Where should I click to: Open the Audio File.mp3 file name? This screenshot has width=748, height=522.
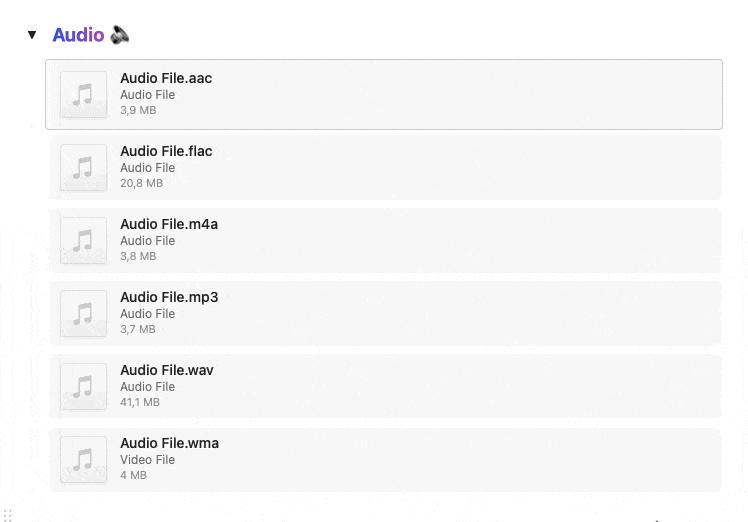(x=169, y=297)
